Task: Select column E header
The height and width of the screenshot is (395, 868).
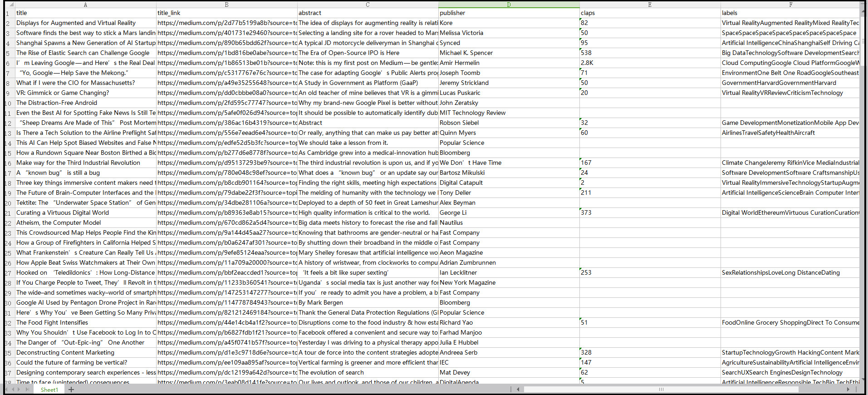Action: [650, 5]
